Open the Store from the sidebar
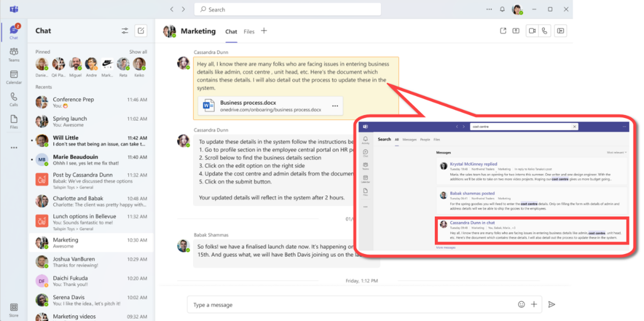This screenshot has width=644, height=321. 14,308
